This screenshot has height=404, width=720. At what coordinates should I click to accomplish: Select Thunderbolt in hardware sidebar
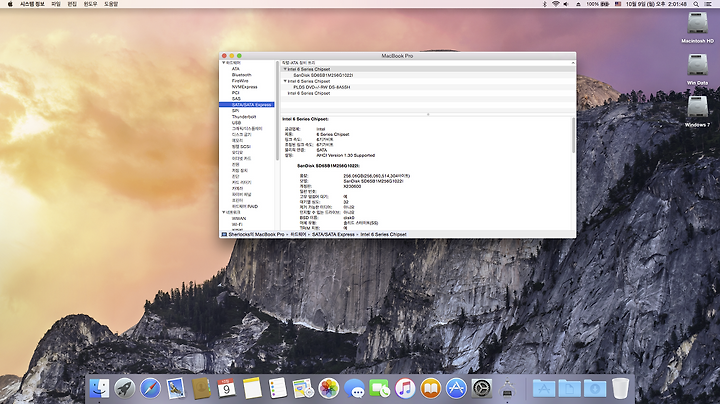pos(244,117)
